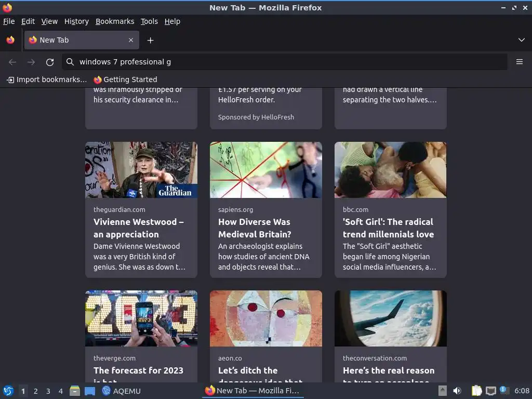
Task: Switch to workspace 1
Action: click(23, 391)
